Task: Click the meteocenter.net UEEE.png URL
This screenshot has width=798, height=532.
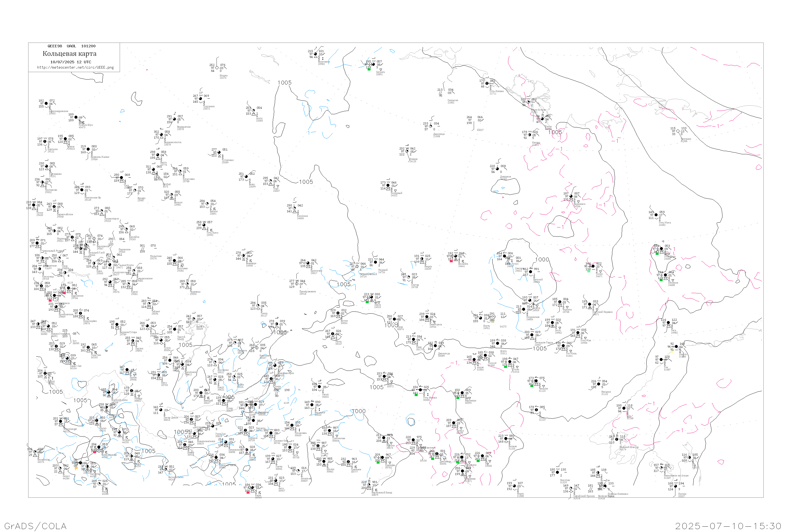Action: (x=75, y=68)
